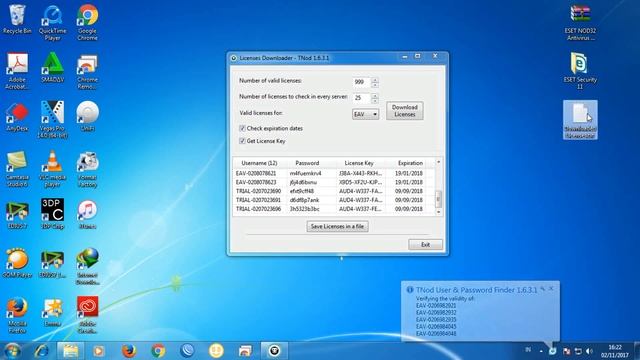Click the options wrench on TNod balloon
Viewport: 640px width, 360px height.
pyautogui.click(x=543, y=289)
